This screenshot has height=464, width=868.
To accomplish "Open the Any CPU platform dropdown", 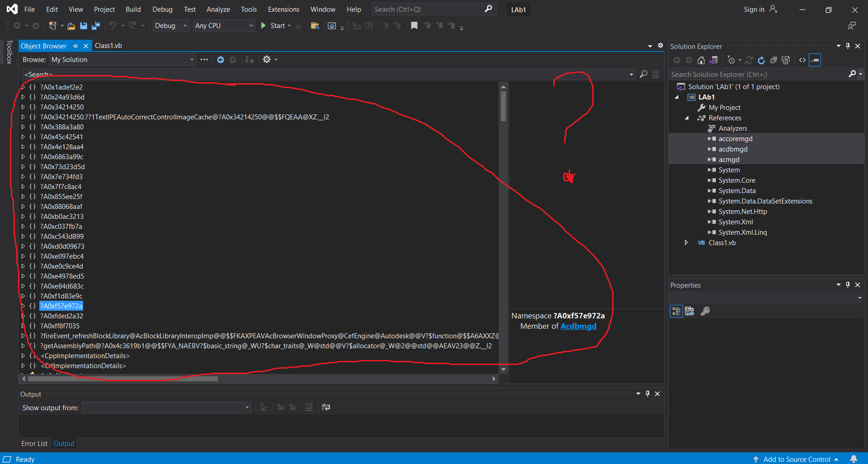I will click(224, 26).
